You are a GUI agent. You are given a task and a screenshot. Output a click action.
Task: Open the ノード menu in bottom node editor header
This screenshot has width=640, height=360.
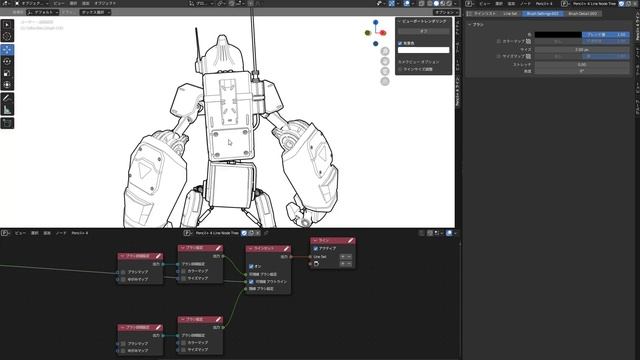[61, 233]
